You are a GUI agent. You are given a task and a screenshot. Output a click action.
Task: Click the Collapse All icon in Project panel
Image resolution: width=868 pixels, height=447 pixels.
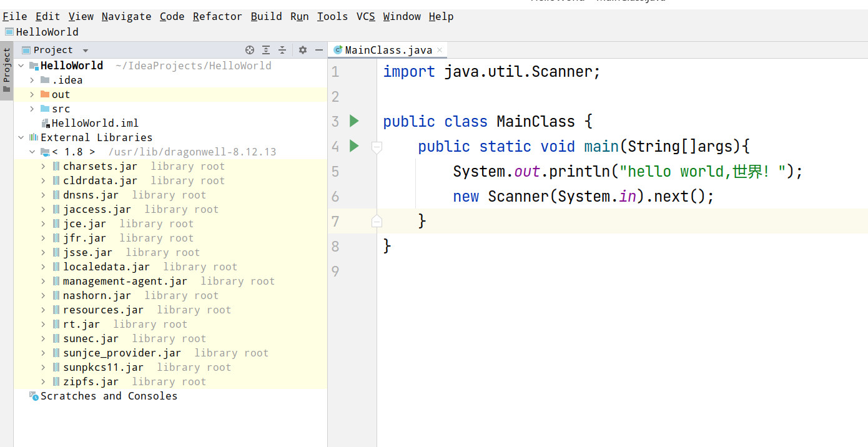(x=282, y=50)
